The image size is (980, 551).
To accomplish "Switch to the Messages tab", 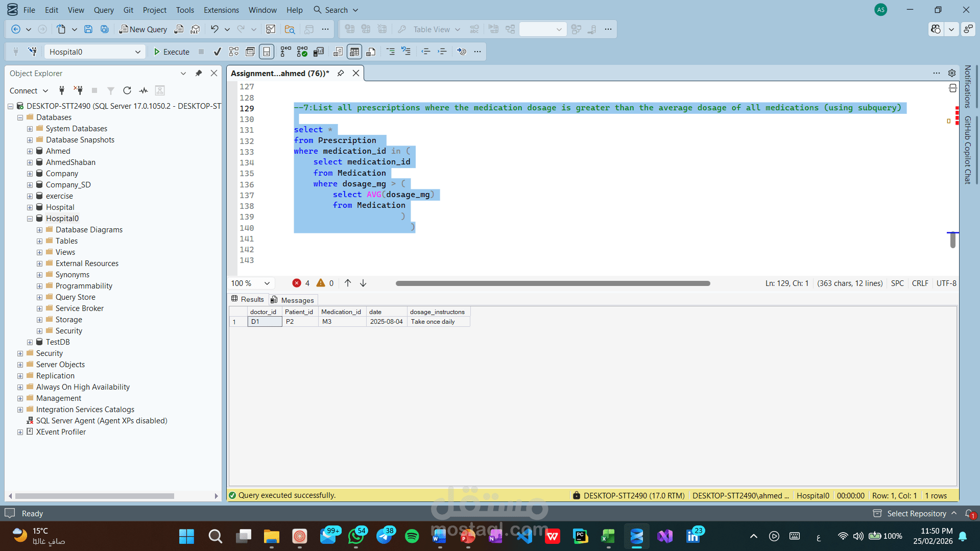I will 293,300.
